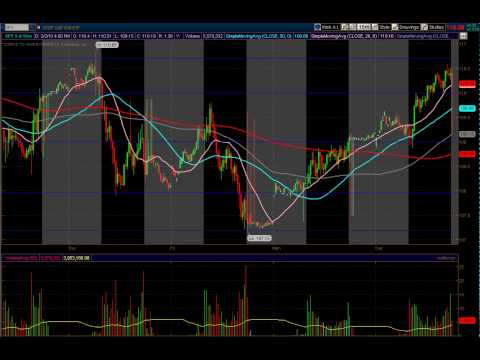Click the green icons at toolbar's far right
The width and height of the screenshot is (480, 360).
472,27
